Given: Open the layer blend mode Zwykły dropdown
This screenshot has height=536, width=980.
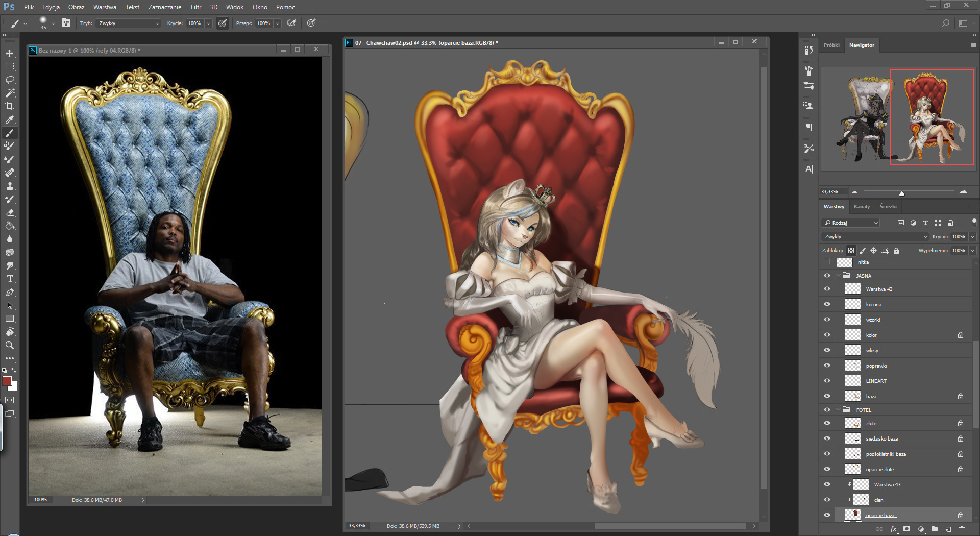Looking at the screenshot, I should point(875,237).
